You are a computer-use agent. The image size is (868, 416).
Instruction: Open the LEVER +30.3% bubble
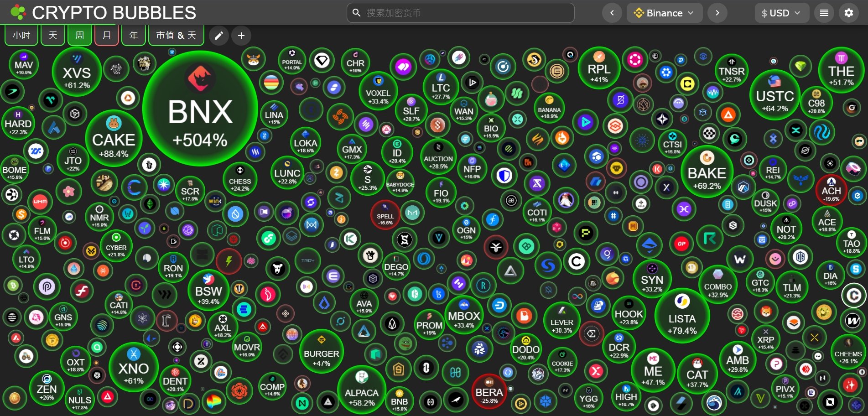(562, 321)
